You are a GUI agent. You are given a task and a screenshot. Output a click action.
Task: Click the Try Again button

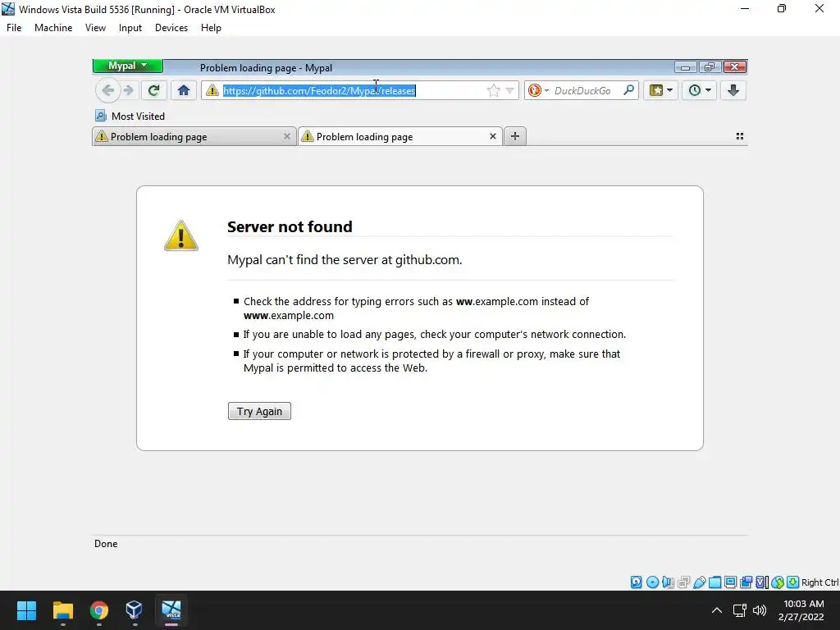click(259, 411)
